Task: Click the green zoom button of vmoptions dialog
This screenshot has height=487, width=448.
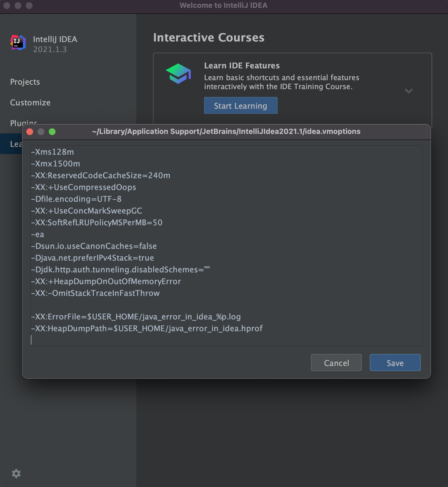Action: [x=52, y=132]
